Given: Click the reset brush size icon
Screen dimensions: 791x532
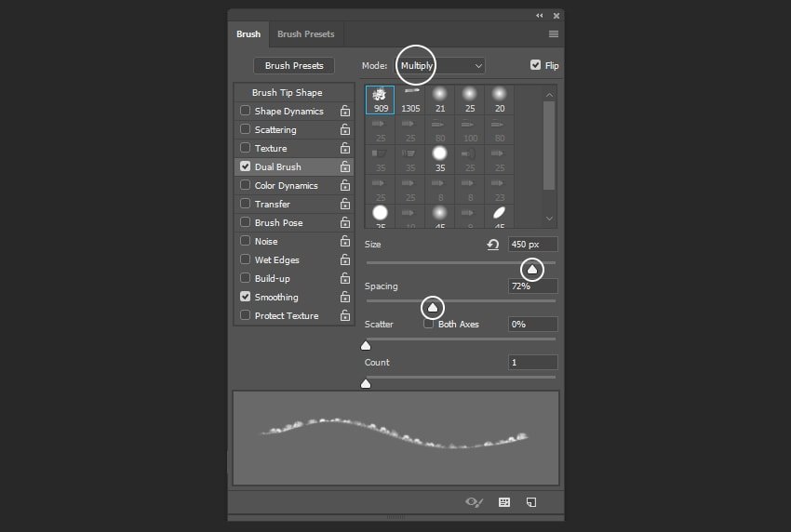Looking at the screenshot, I should [493, 245].
